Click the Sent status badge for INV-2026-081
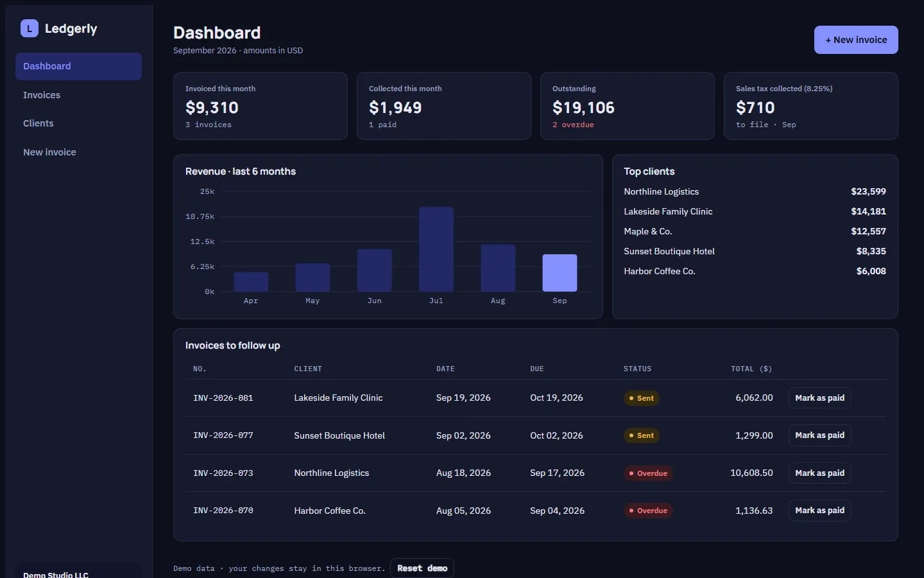Screen dimensions: 924x578 pyautogui.click(x=642, y=398)
